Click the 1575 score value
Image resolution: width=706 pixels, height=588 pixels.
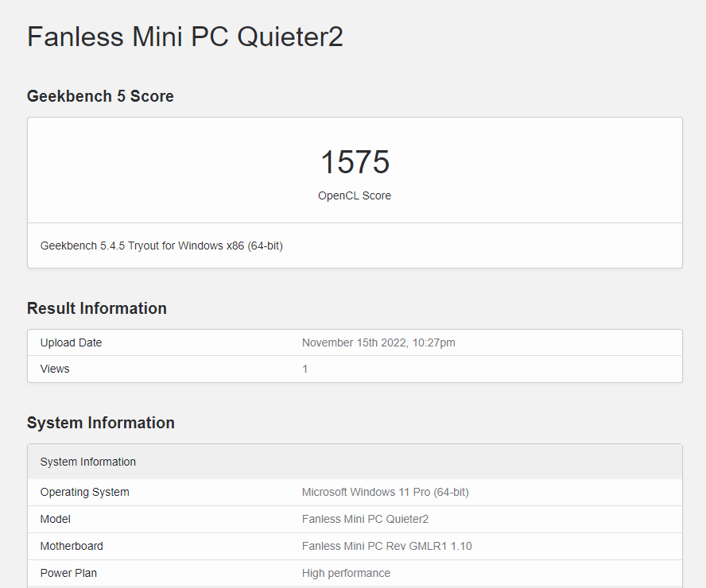355,162
